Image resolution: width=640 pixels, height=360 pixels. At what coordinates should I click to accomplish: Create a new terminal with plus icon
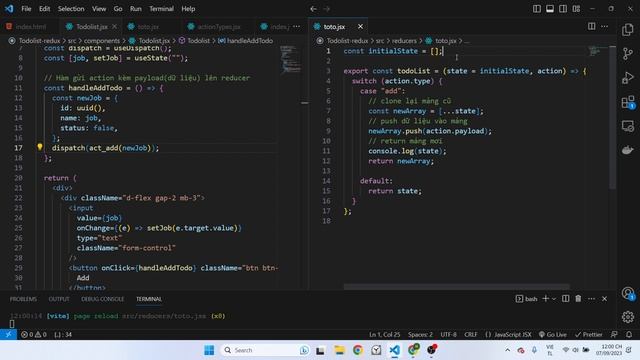(x=546, y=299)
